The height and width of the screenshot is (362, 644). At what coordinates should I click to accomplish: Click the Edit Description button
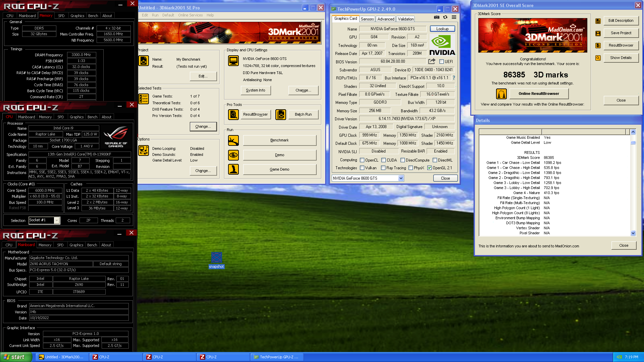click(621, 21)
